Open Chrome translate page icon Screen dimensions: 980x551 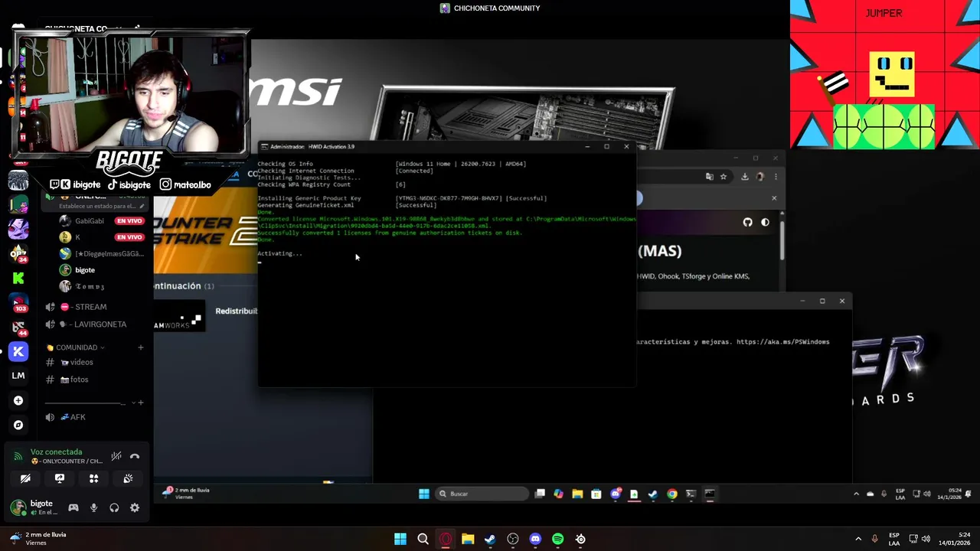pos(710,177)
